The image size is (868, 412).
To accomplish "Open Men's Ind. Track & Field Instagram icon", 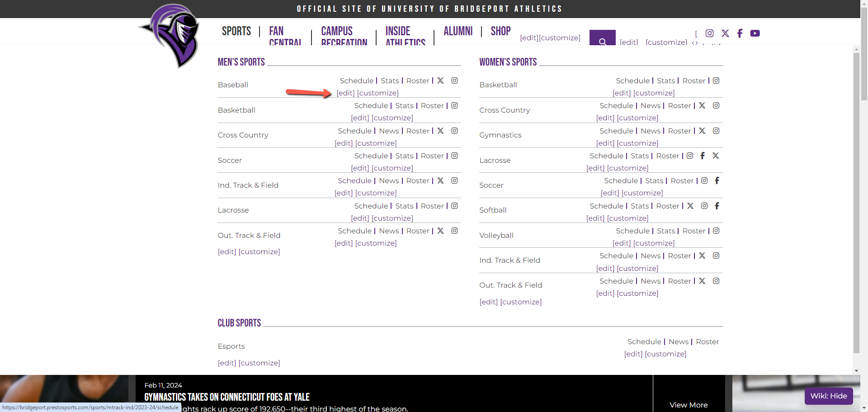I will [455, 180].
